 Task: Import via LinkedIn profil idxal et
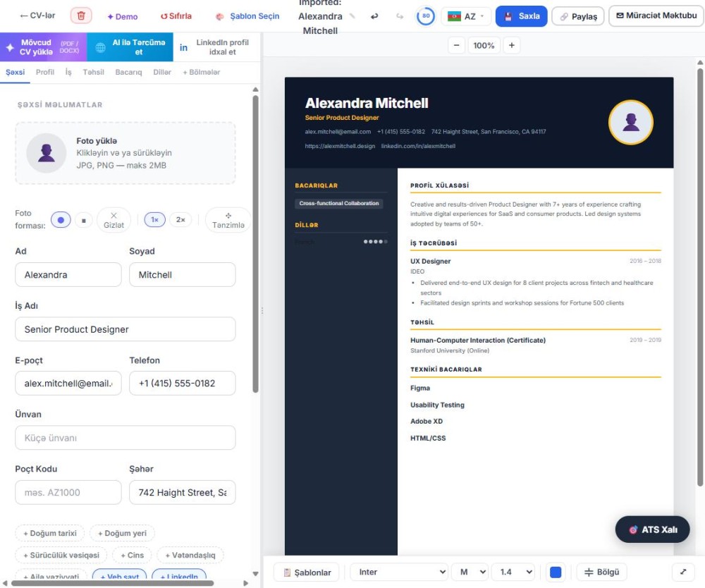click(216, 47)
